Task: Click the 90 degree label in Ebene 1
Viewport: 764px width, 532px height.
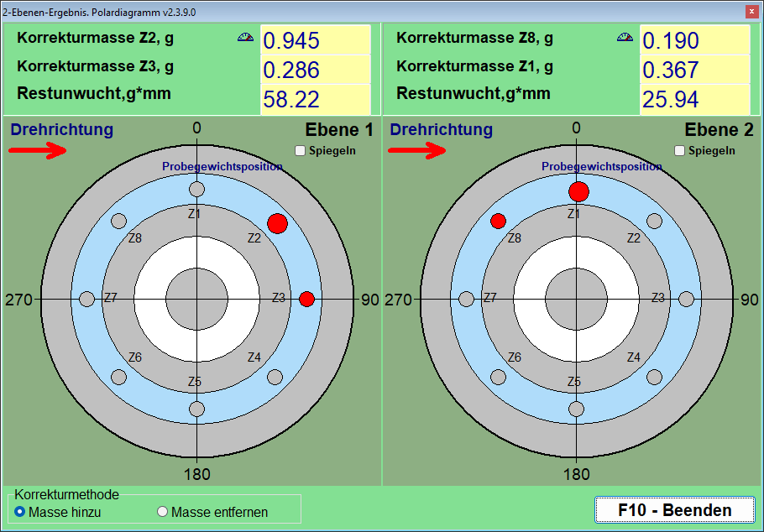Action: (x=369, y=300)
